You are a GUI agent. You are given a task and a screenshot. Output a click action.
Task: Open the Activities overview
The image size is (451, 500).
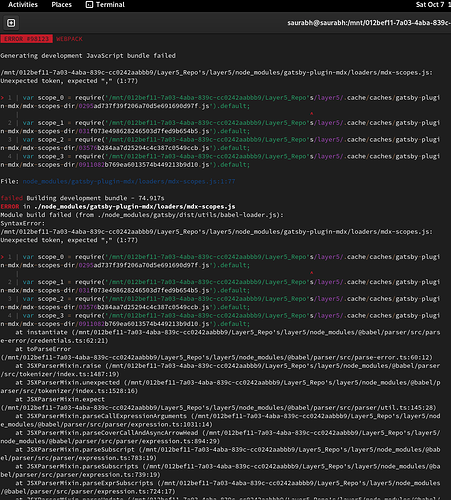pos(23,5)
